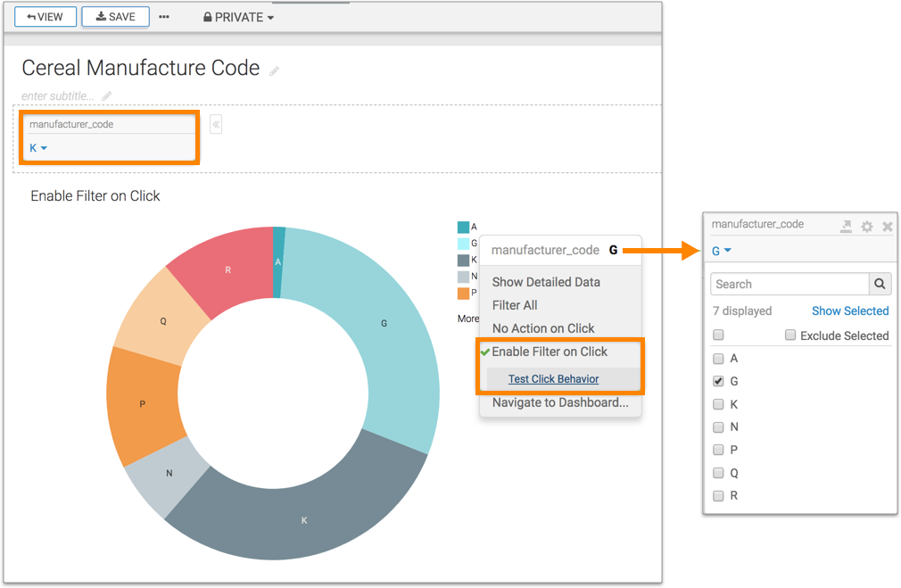Check the Exclude Selected checkbox
The height and width of the screenshot is (588, 901).
point(790,335)
